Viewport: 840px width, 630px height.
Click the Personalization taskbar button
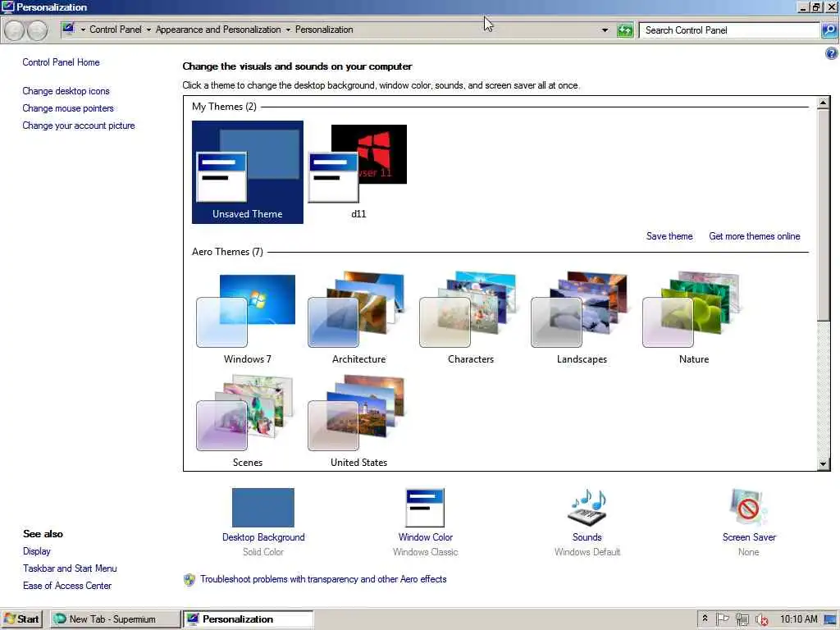click(248, 619)
